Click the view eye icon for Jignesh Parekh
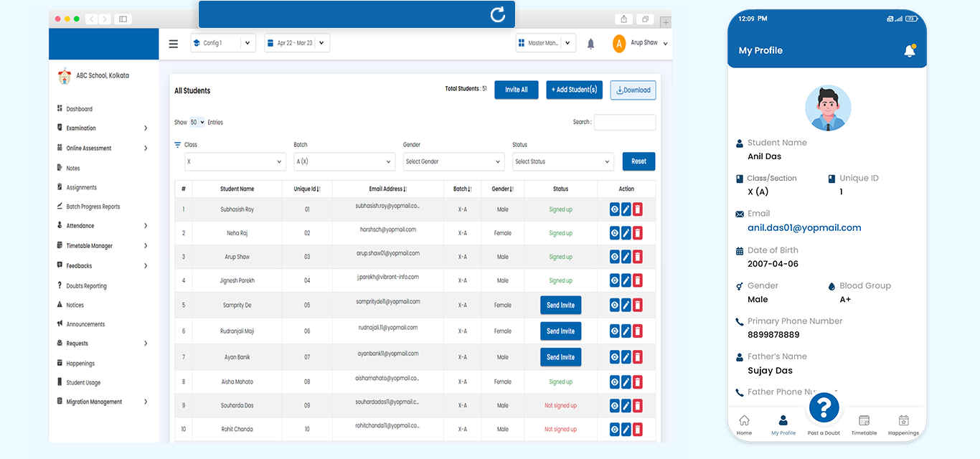Image resolution: width=980 pixels, height=459 pixels. [x=614, y=280]
